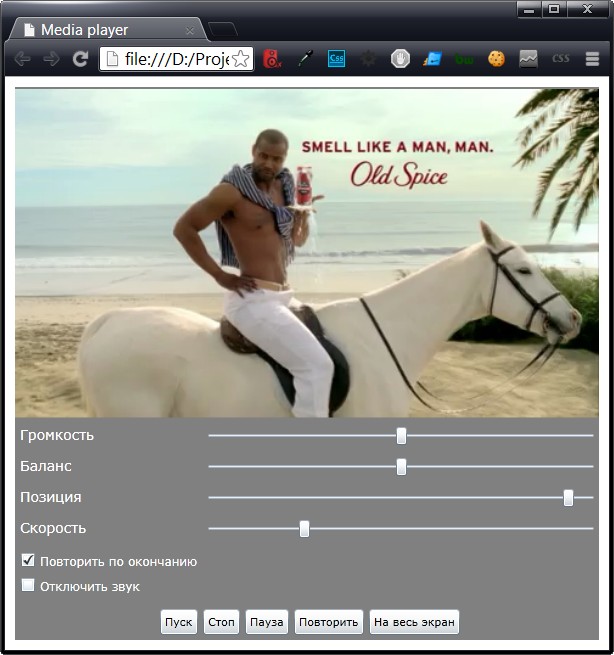Image resolution: width=614 pixels, height=655 pixels.
Task: Click the Громкость volume slider handle
Action: [401, 436]
